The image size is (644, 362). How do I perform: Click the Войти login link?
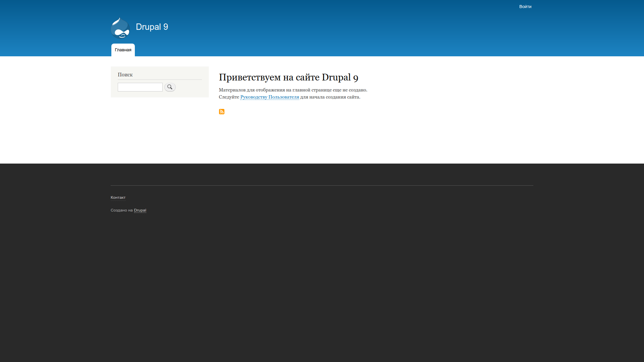coord(525,7)
